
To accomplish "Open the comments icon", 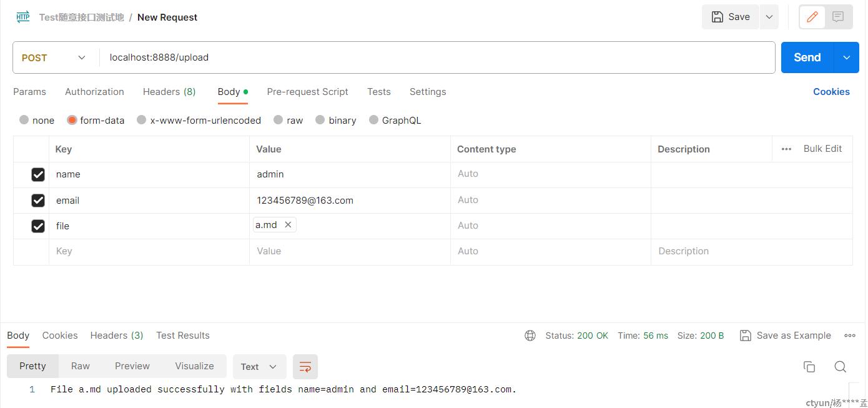I will 839,17.
